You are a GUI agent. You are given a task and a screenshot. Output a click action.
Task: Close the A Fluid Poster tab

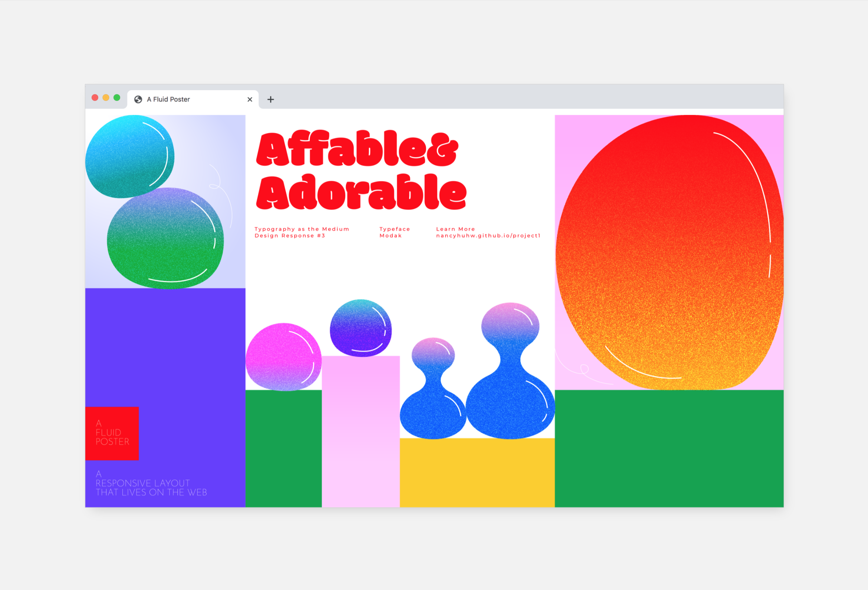tap(250, 99)
